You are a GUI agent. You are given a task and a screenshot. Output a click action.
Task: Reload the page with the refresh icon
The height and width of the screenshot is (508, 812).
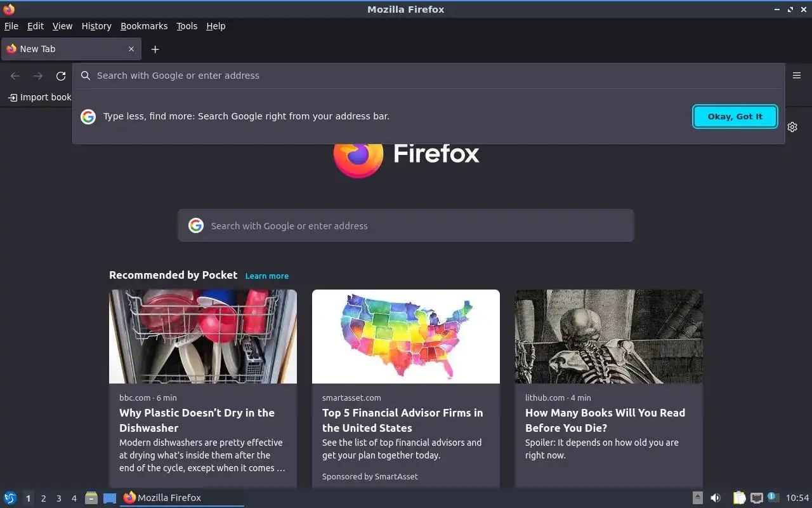(61, 76)
